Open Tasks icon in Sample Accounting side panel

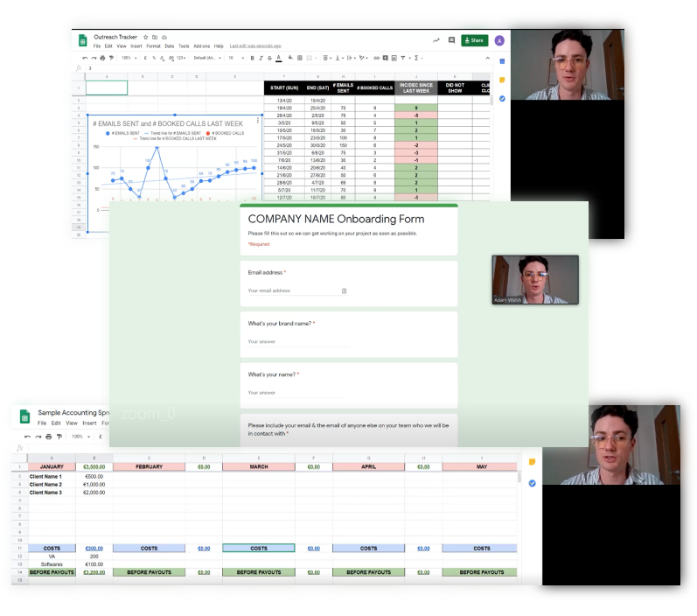[x=532, y=482]
